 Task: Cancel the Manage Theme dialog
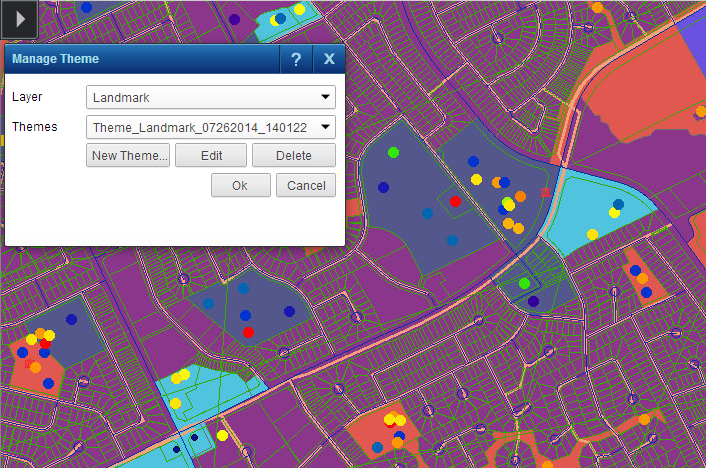pyautogui.click(x=306, y=185)
